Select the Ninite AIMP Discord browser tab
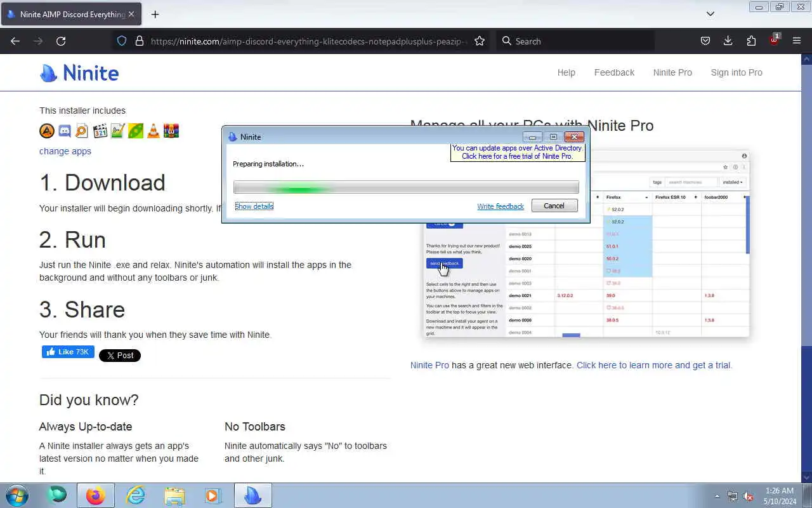 click(x=71, y=14)
